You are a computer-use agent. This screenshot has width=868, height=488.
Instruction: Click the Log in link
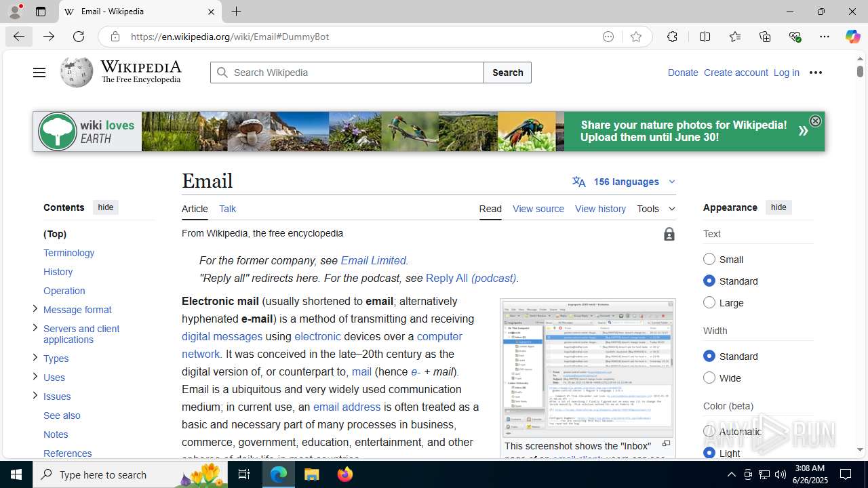[x=786, y=73]
